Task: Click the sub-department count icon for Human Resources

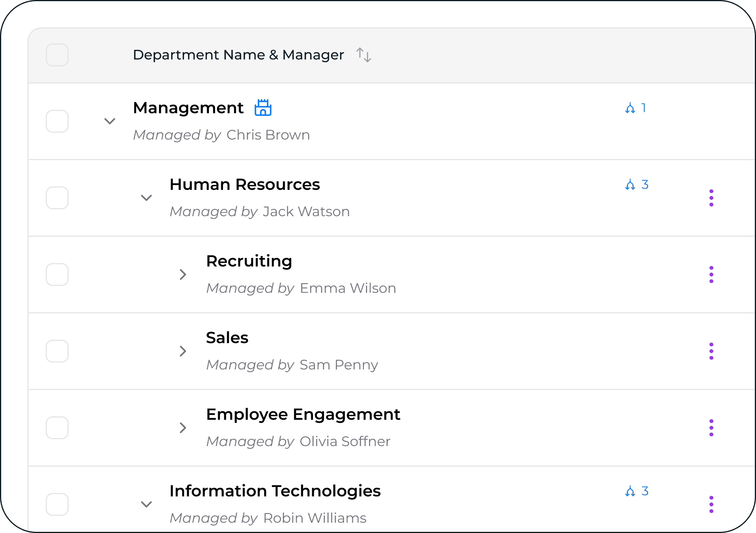Action: coord(630,185)
